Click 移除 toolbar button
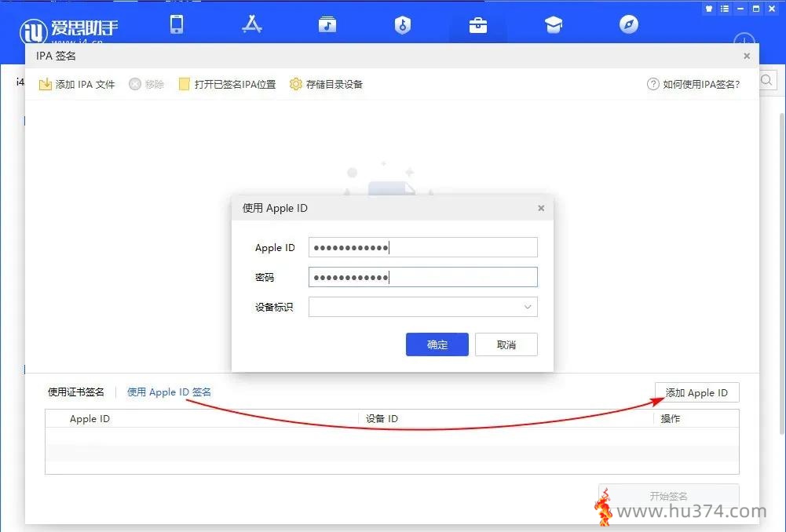The width and height of the screenshot is (786, 532). tap(146, 84)
